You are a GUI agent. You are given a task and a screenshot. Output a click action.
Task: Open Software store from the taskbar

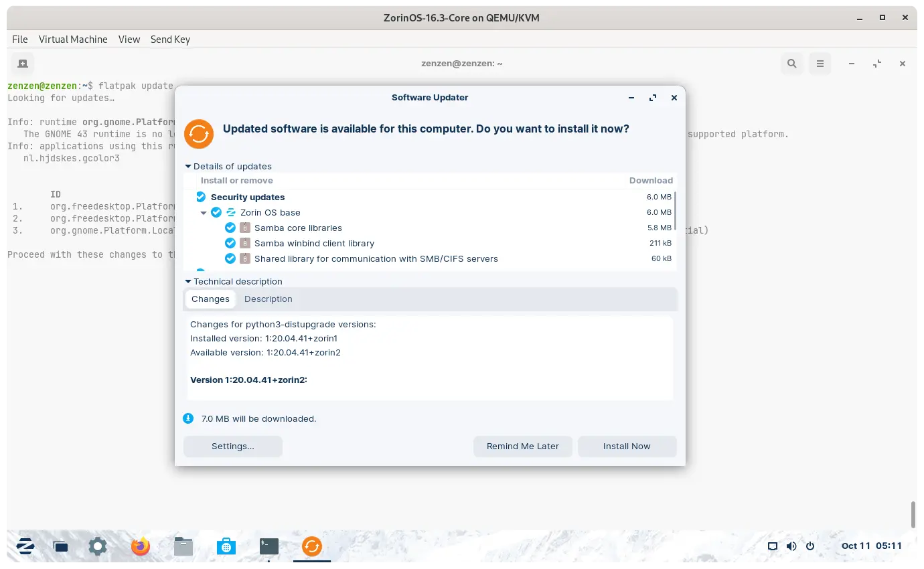[226, 546]
